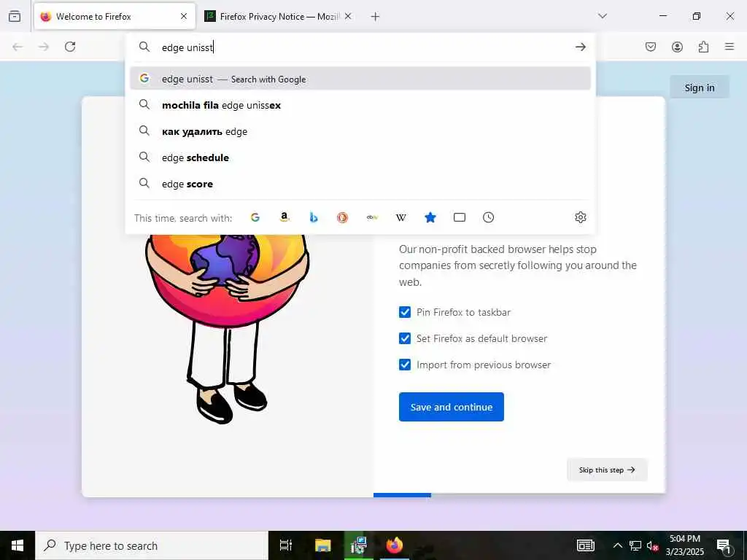Viewport: 747px width, 560px height.
Task: Open Extensions puzzle icon
Action: click(703, 47)
